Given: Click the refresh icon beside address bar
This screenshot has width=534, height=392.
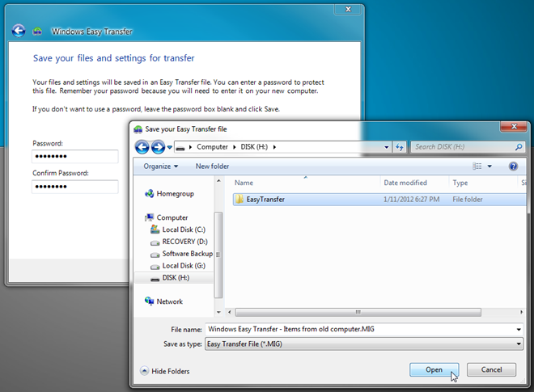Looking at the screenshot, I should 400,147.
